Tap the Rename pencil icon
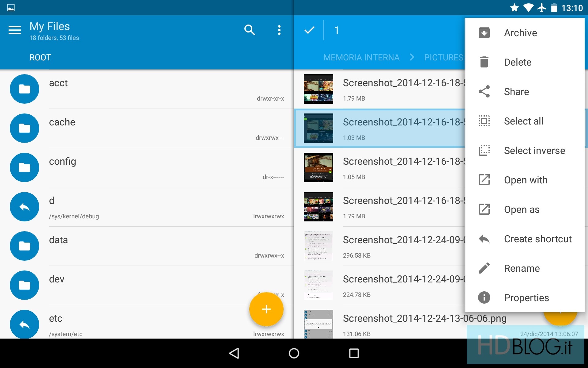The image size is (588, 368). click(484, 268)
